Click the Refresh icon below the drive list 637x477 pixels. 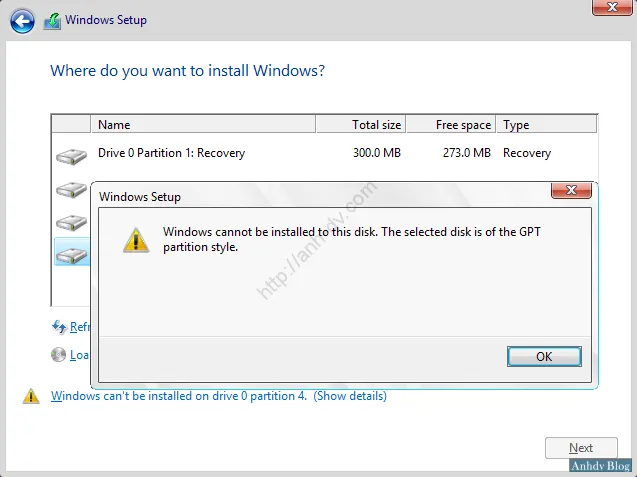58,326
